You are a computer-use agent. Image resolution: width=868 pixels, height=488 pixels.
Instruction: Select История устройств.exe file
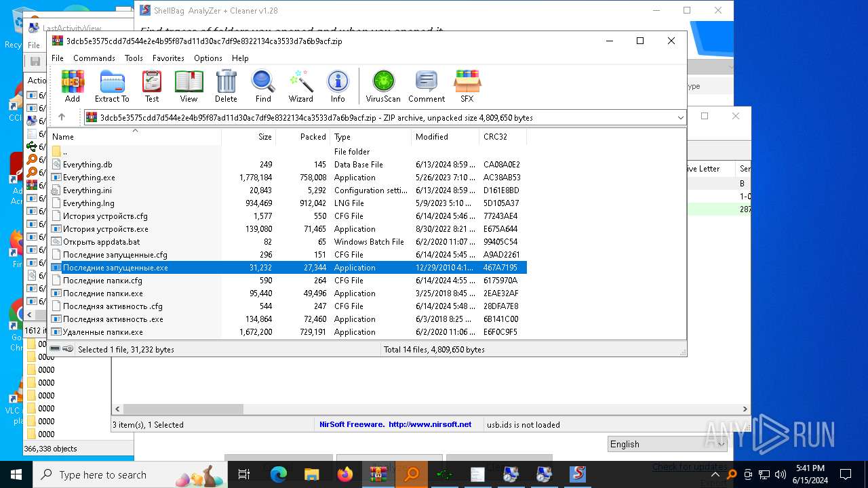(x=288, y=229)
